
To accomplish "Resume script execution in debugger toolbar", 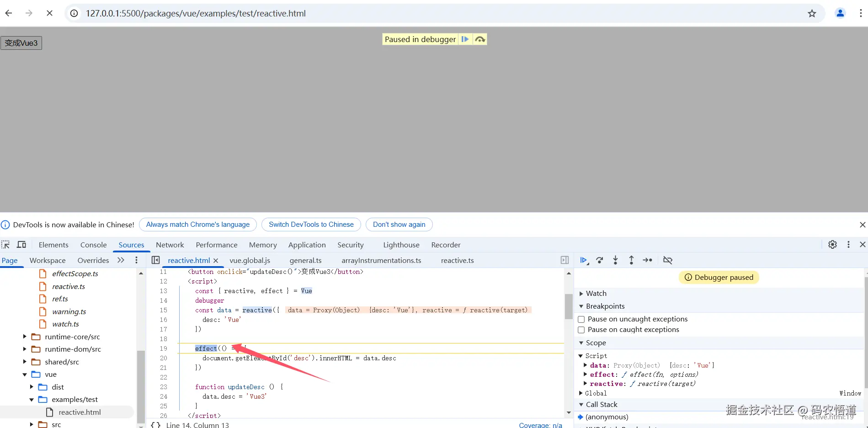I will tap(584, 260).
